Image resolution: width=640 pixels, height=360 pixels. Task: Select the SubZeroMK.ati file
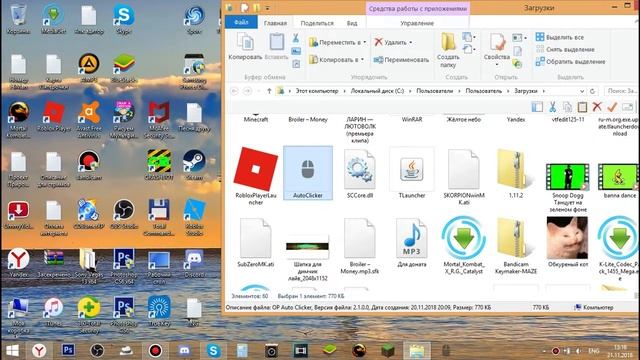point(256,243)
